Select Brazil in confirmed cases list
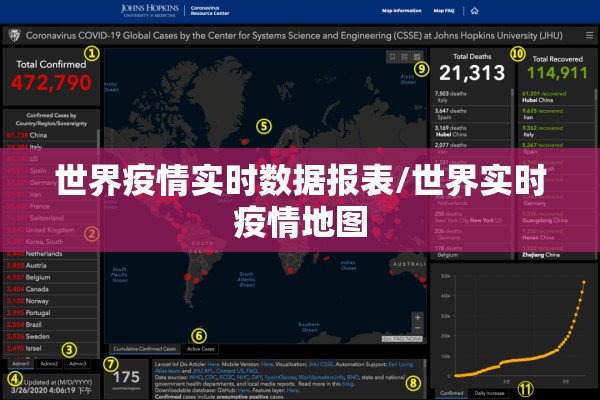 click(51, 325)
